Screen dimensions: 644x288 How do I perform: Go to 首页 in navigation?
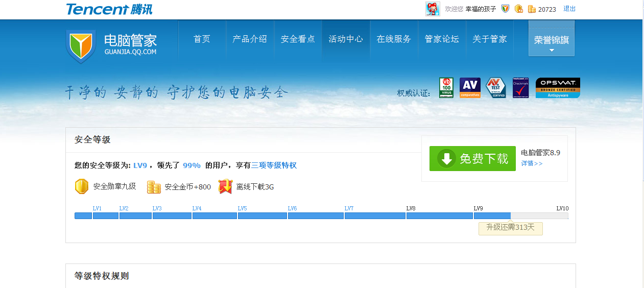pyautogui.click(x=202, y=39)
